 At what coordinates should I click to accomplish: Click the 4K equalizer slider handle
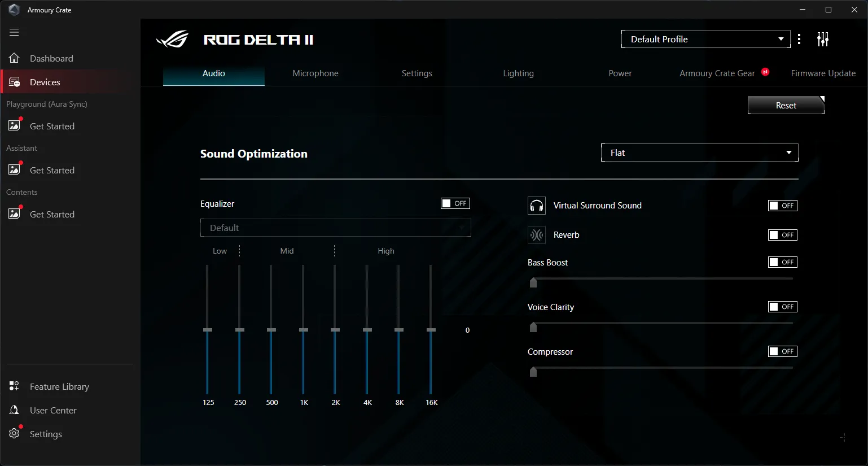pyautogui.click(x=367, y=330)
